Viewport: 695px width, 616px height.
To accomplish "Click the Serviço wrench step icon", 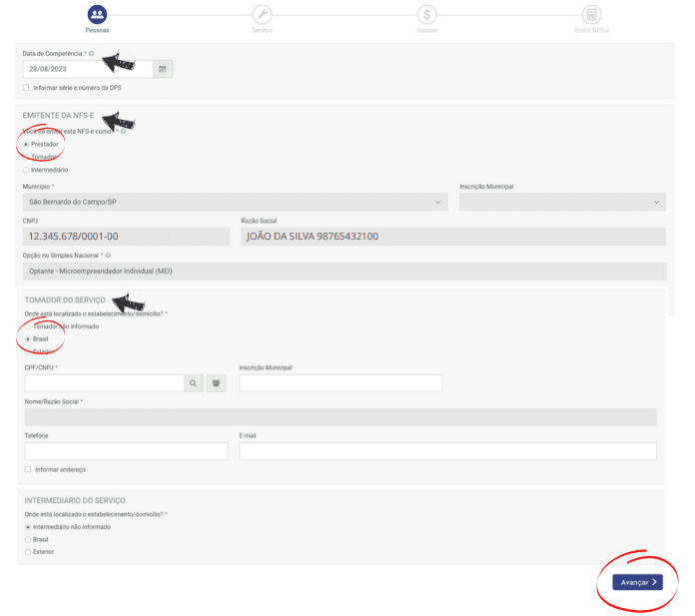I will click(262, 14).
